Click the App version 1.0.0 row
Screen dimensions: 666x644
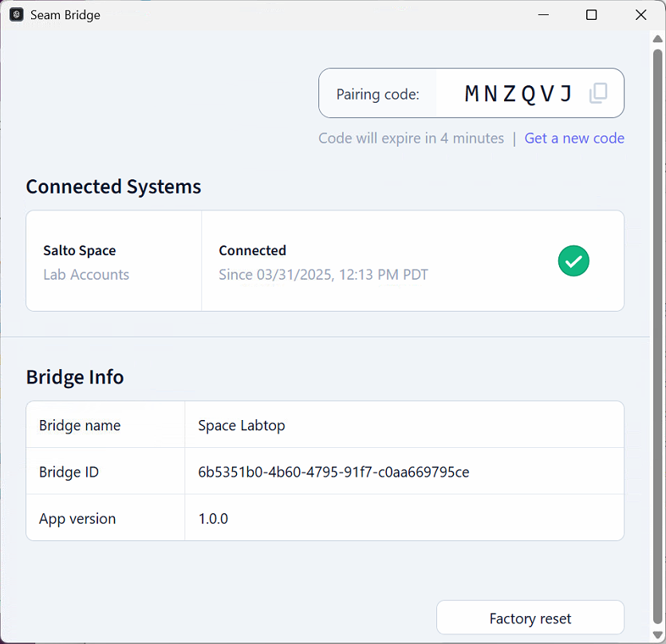213,518
